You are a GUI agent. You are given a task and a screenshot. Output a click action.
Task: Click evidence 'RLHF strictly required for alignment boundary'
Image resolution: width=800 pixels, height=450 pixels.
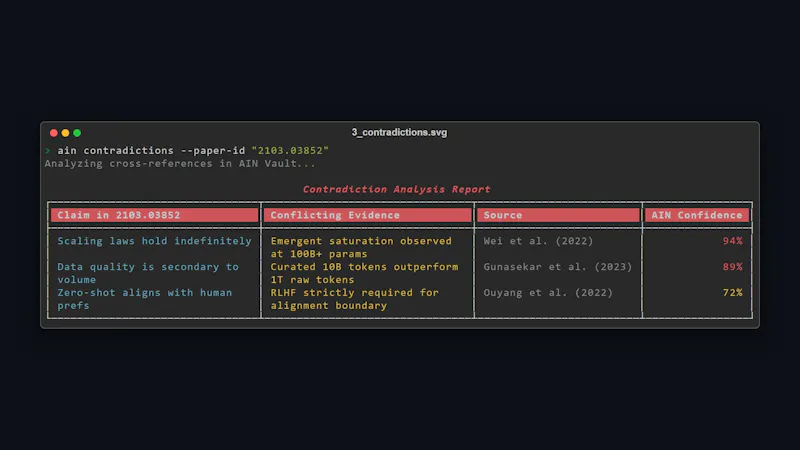[x=355, y=299]
